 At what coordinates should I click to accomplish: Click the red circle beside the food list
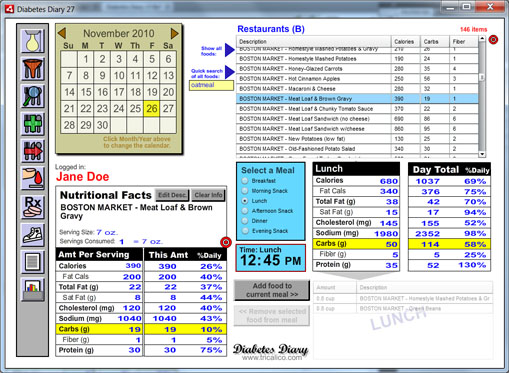tap(493, 40)
